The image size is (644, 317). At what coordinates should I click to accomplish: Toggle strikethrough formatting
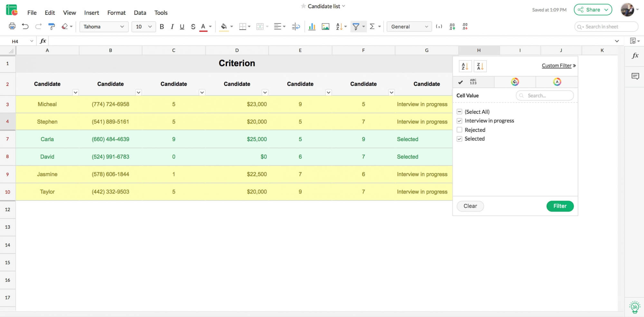pos(193,27)
